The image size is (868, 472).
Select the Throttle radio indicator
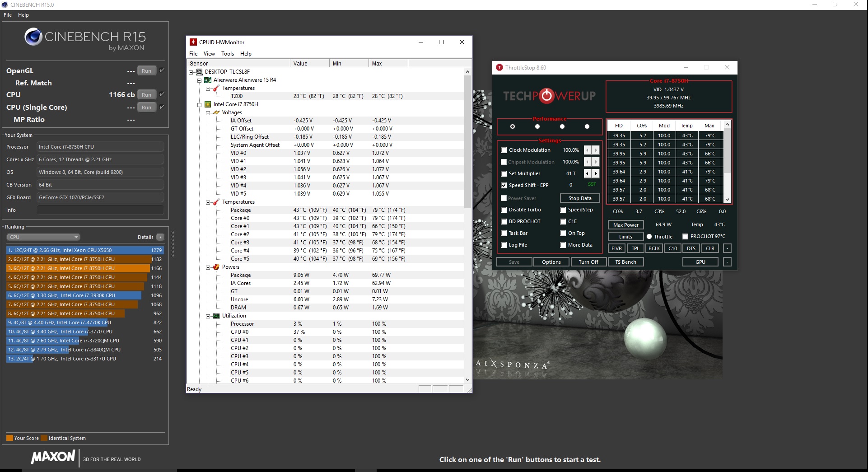(649, 237)
